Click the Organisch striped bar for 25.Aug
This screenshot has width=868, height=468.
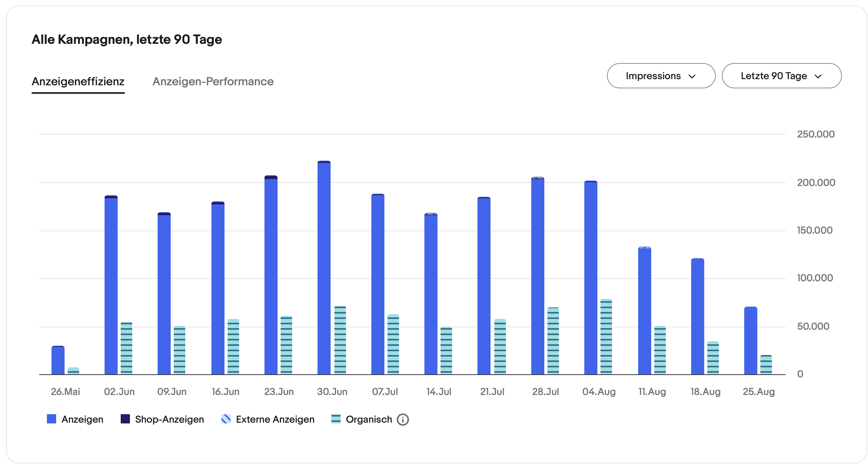(x=766, y=365)
